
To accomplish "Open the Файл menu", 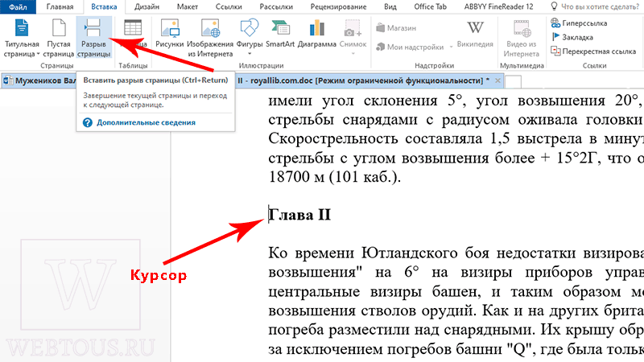I will point(18,6).
